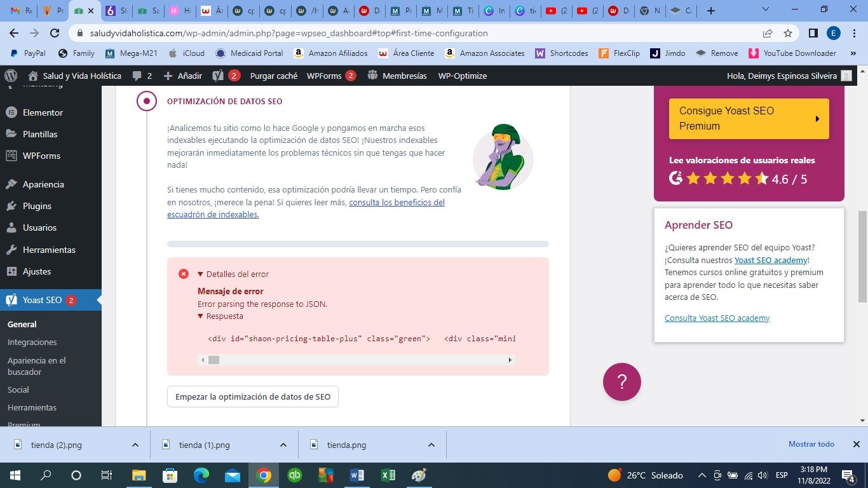Screen dimensions: 868x488
Task: Open options arrow for tienda.png download
Action: point(431,445)
